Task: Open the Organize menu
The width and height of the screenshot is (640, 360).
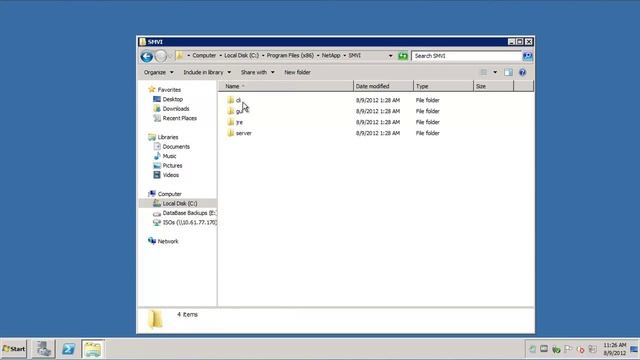Action: (x=158, y=72)
